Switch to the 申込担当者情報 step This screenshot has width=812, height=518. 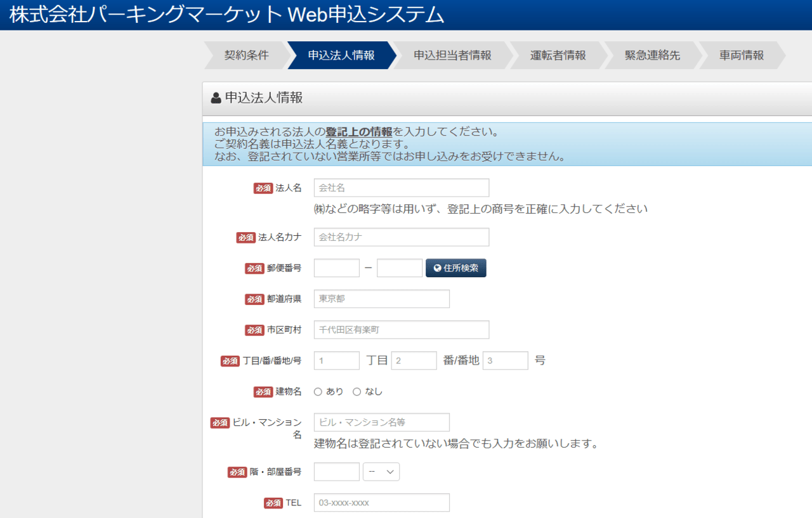tap(453, 55)
